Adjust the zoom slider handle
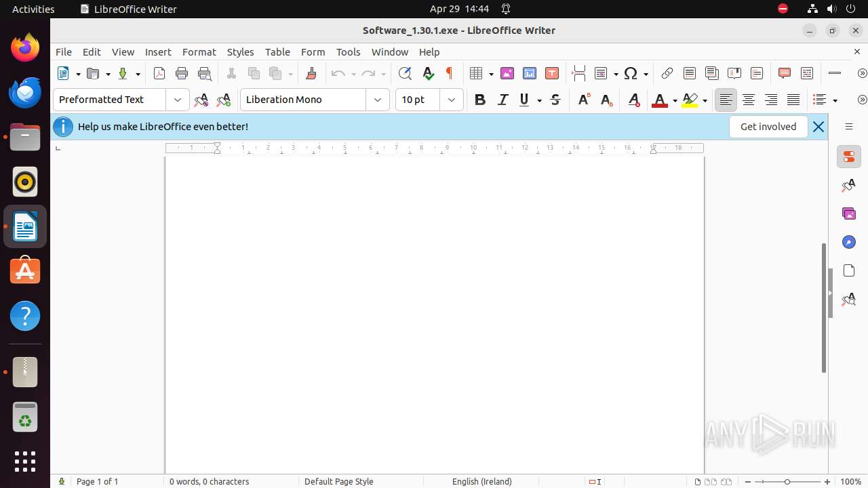Image resolution: width=868 pixels, height=488 pixels. coord(787,482)
